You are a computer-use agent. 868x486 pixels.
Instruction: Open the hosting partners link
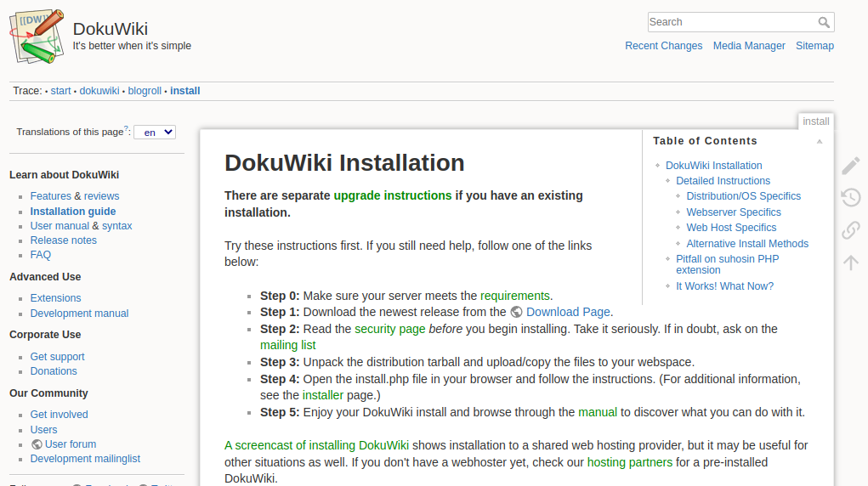tap(629, 462)
